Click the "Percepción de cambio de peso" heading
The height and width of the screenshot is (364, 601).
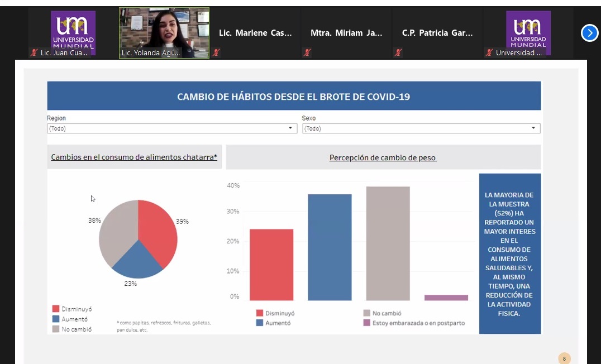[383, 158]
